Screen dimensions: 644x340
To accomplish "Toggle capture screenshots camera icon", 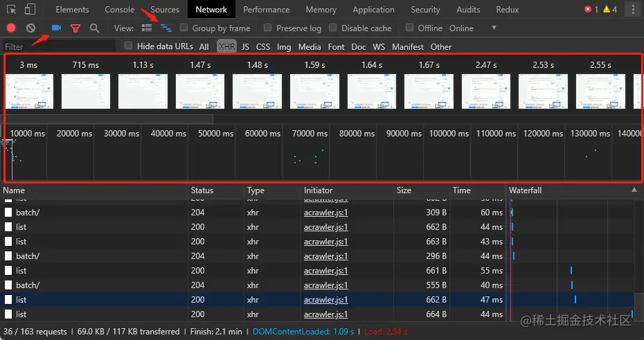I will (56, 28).
